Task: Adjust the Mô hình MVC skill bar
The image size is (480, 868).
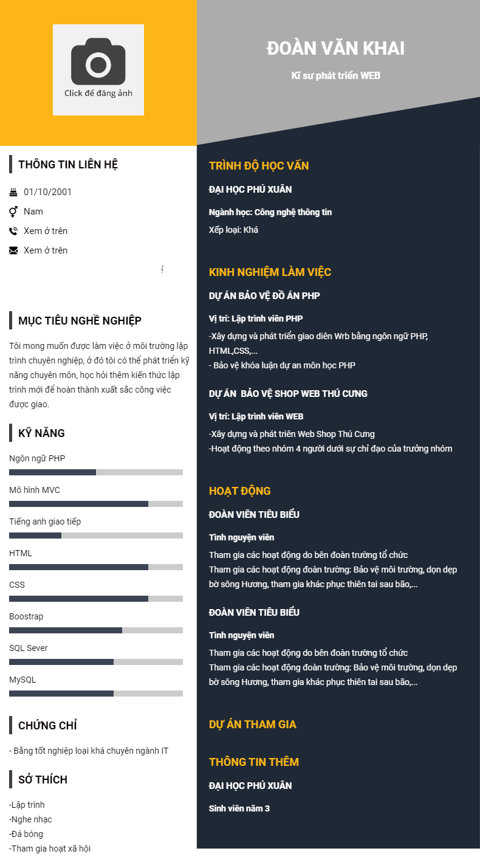Action: pyautogui.click(x=96, y=504)
